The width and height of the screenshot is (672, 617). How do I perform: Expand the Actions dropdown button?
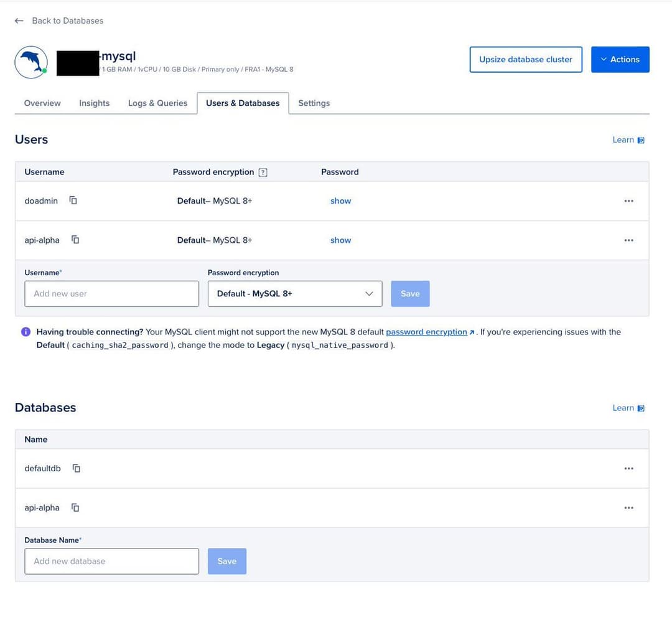click(x=620, y=60)
